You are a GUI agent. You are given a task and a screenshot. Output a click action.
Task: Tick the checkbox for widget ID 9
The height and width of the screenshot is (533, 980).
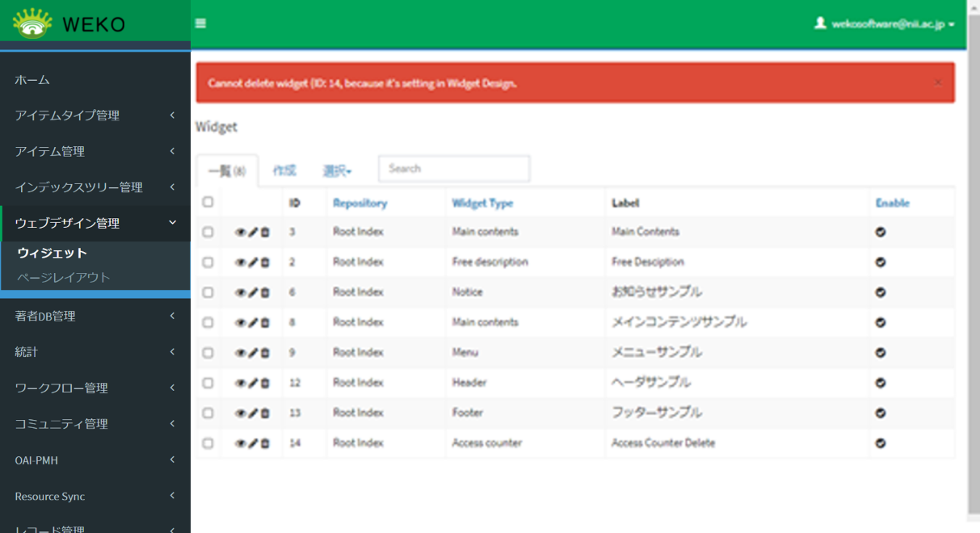[x=208, y=353]
